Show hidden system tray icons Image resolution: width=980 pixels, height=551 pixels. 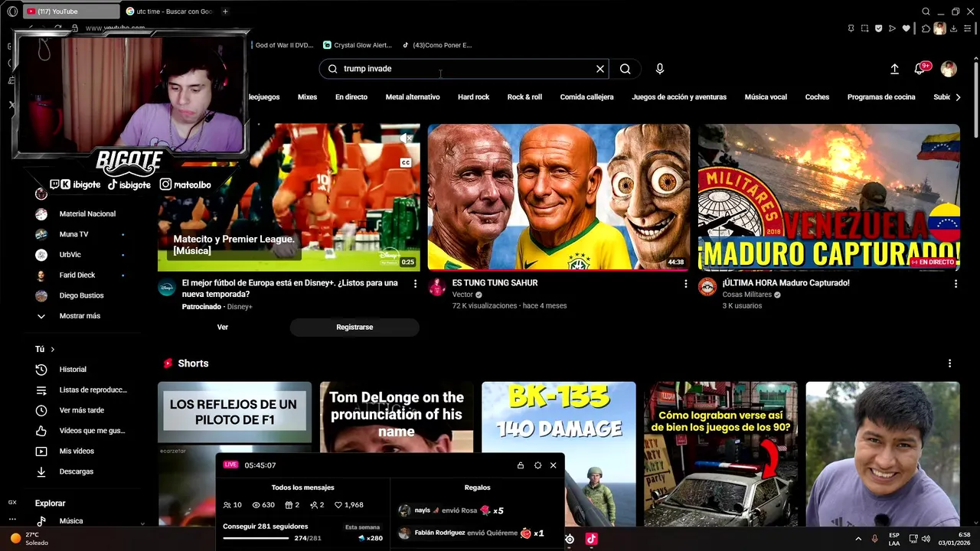pos(857,539)
